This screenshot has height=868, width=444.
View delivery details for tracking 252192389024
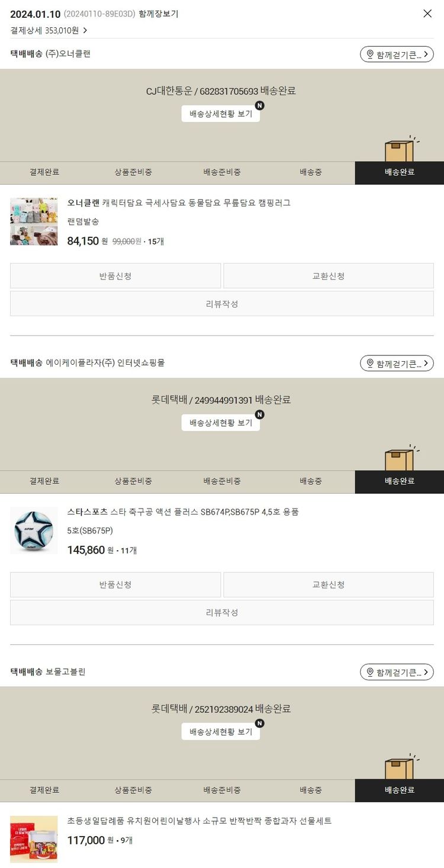point(221,732)
